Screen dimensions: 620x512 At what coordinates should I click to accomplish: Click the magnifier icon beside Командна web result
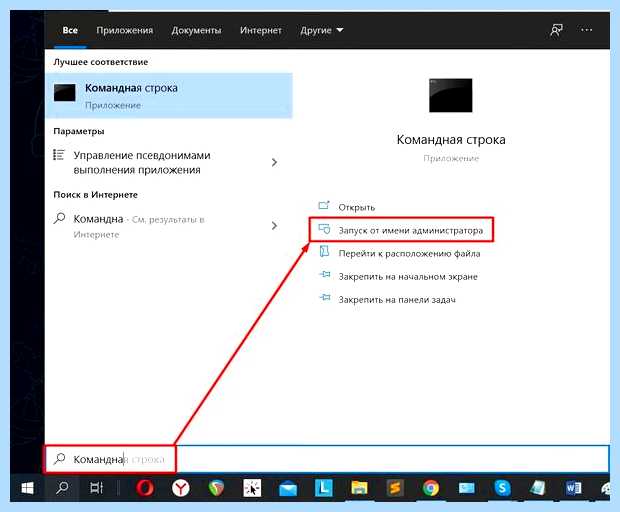(x=59, y=218)
